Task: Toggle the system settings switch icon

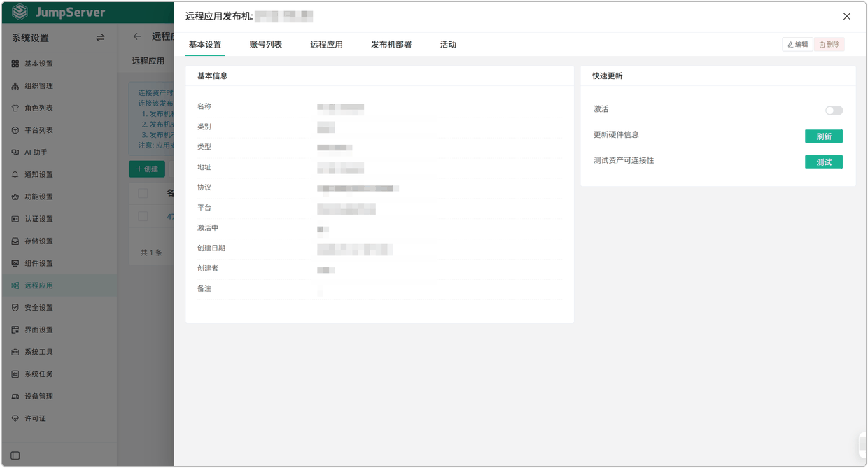Action: (100, 38)
